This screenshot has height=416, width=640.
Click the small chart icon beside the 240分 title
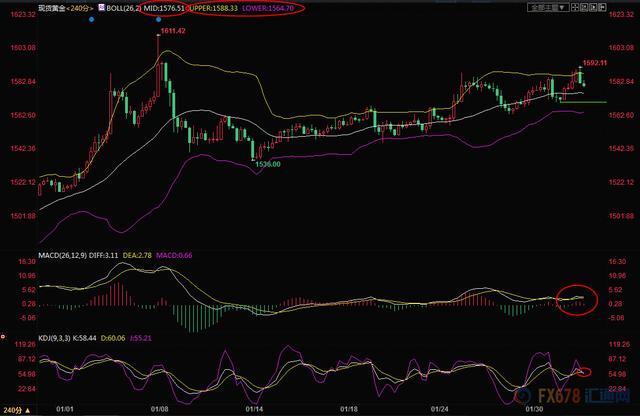[100, 7]
